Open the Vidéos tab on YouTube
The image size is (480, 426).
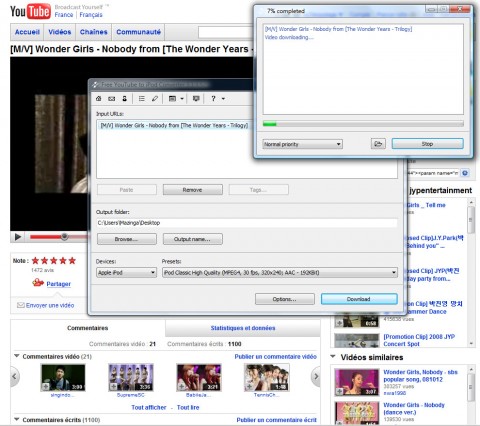pyautogui.click(x=60, y=32)
